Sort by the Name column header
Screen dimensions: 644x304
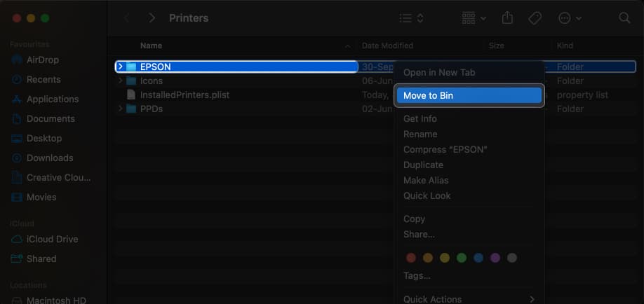pos(151,46)
